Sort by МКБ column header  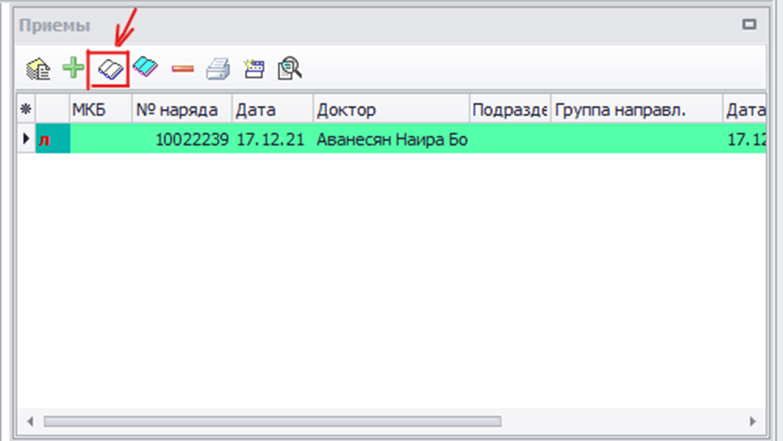tap(99, 109)
